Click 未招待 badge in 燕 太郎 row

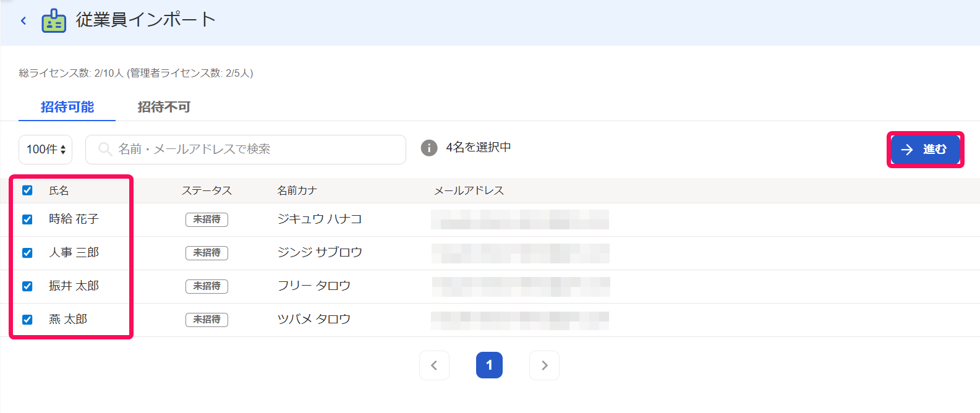click(x=207, y=320)
